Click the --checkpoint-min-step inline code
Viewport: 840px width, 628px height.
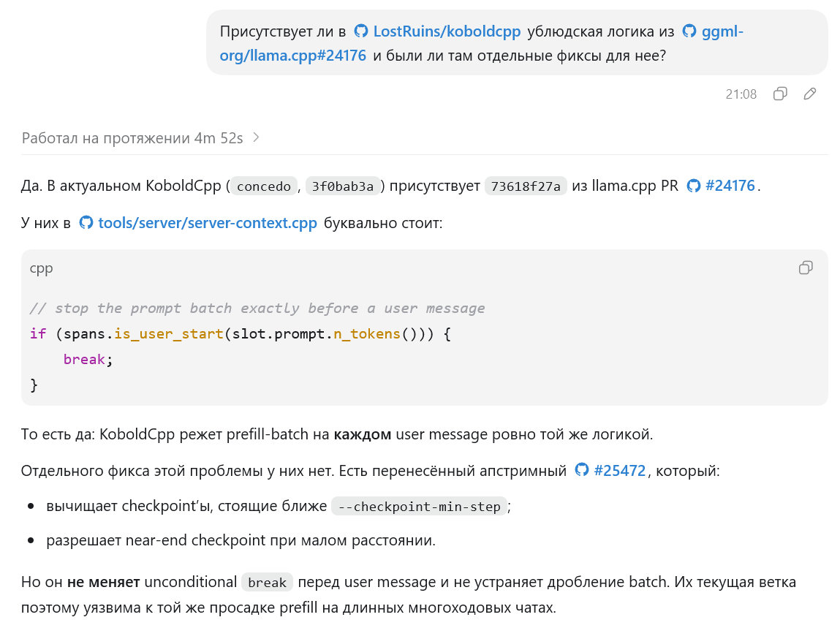point(419,507)
